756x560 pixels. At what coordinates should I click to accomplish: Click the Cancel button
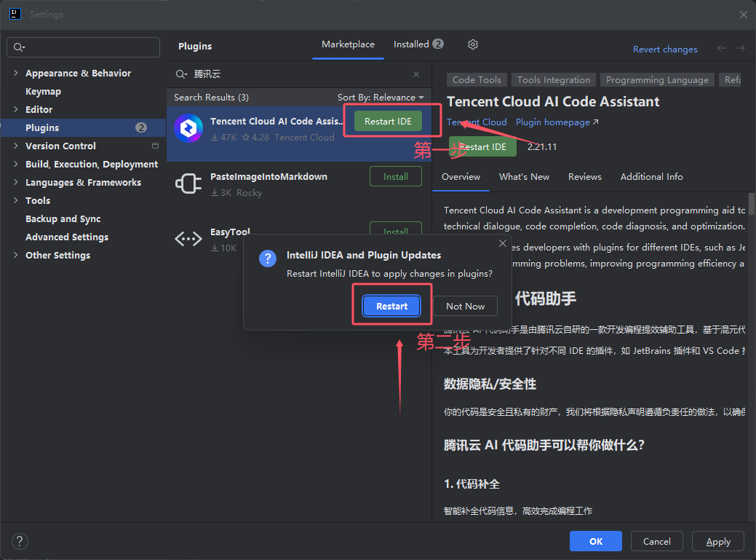coord(656,541)
